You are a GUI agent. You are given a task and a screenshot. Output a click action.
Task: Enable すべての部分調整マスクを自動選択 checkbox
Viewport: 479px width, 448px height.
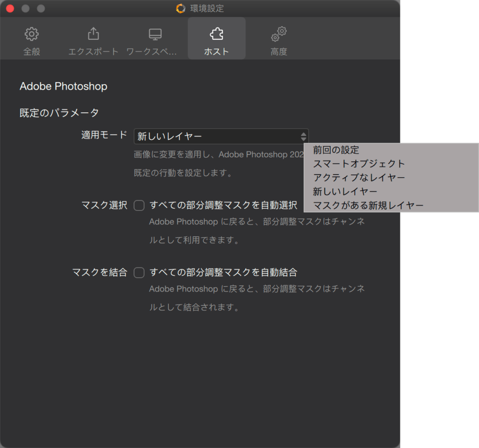tap(139, 205)
